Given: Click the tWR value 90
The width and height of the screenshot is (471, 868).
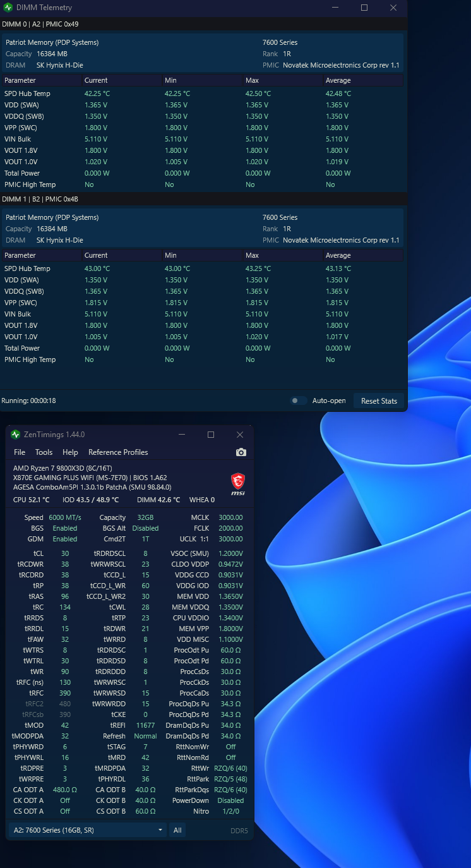Looking at the screenshot, I should [65, 672].
